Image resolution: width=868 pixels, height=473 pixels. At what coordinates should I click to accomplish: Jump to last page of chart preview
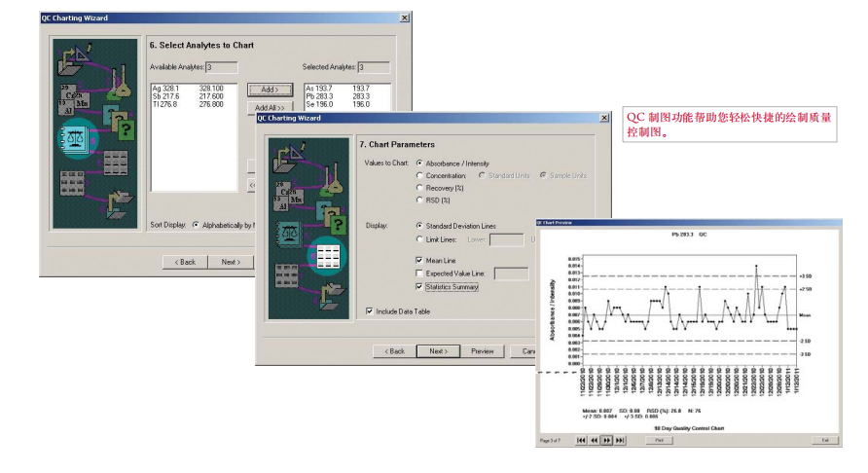pyautogui.click(x=621, y=440)
